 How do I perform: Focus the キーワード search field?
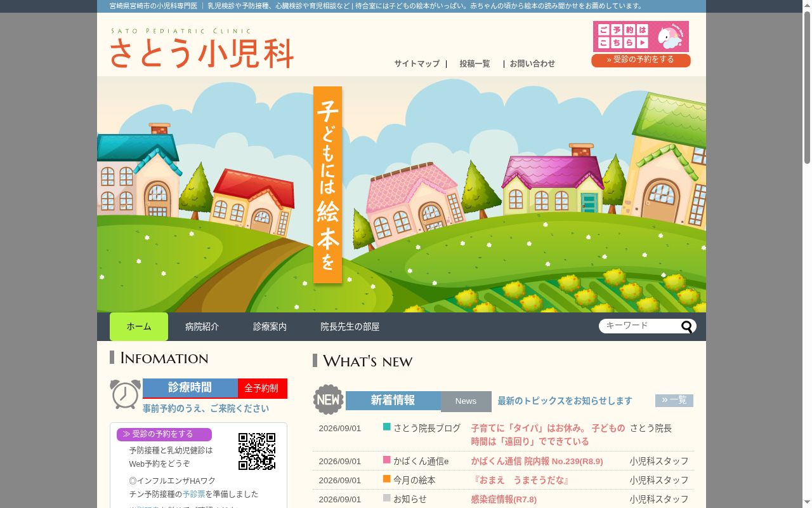639,326
